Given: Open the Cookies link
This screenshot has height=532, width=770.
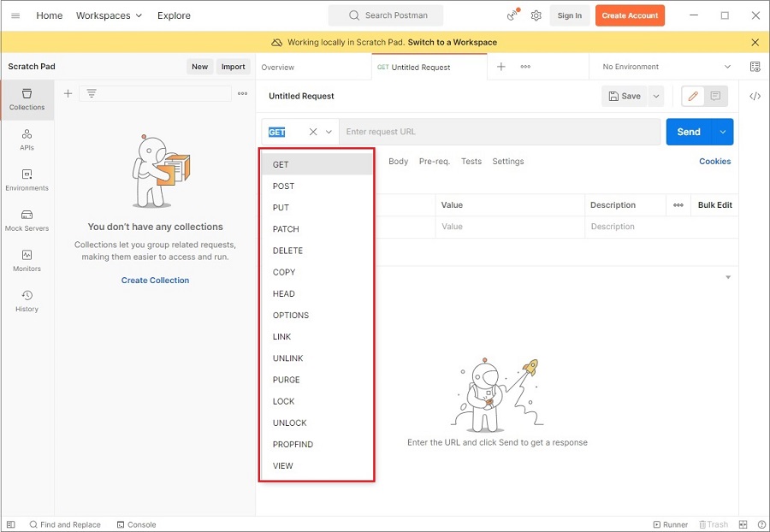Looking at the screenshot, I should 715,162.
